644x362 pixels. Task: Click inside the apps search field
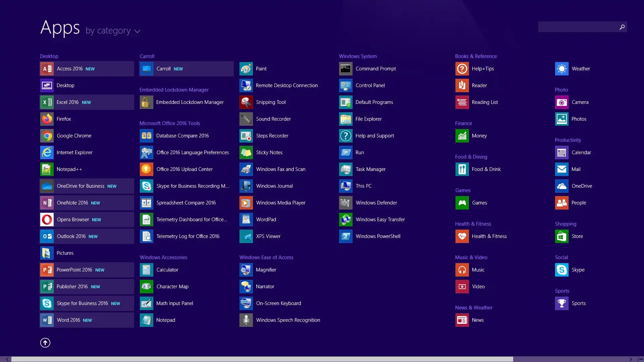[577, 27]
